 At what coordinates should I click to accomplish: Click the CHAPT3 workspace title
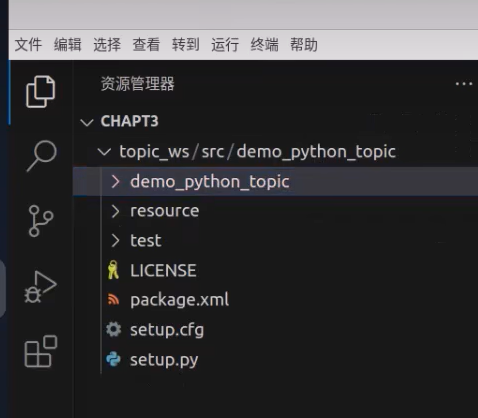(129, 121)
